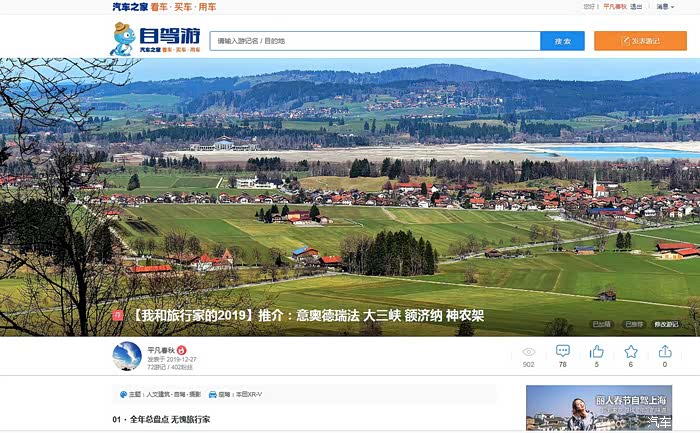Open 用车 in the top navigation

click(207, 7)
